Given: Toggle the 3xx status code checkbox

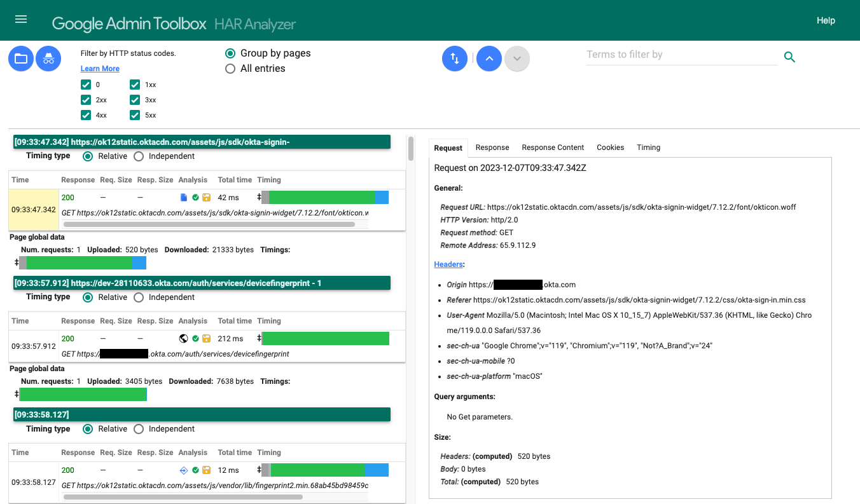Looking at the screenshot, I should point(135,100).
